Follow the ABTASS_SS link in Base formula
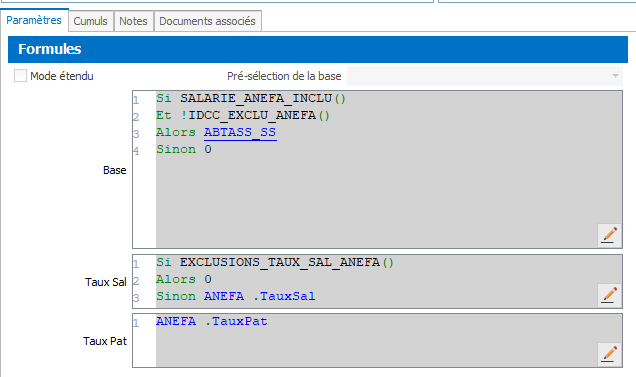The width and height of the screenshot is (636, 377). [240, 132]
